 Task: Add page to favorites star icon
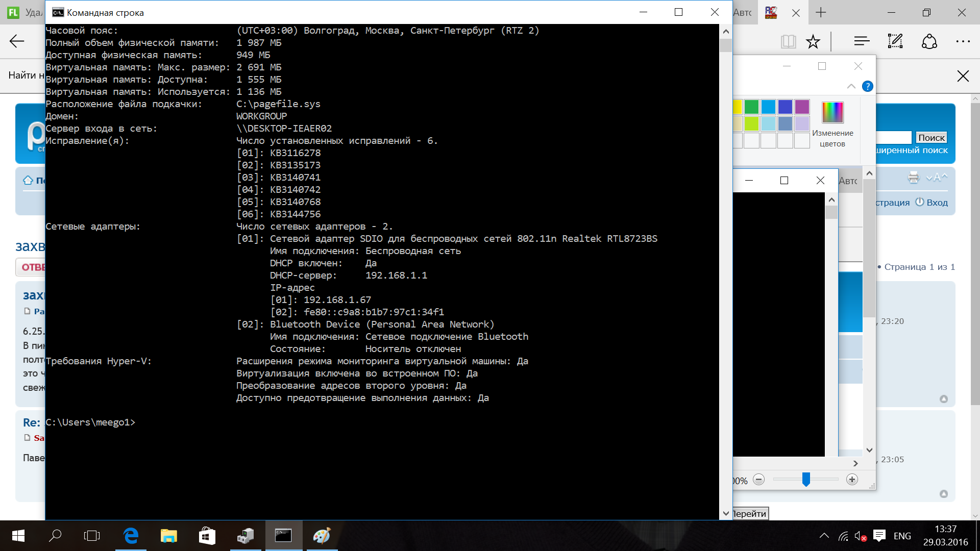(x=813, y=41)
